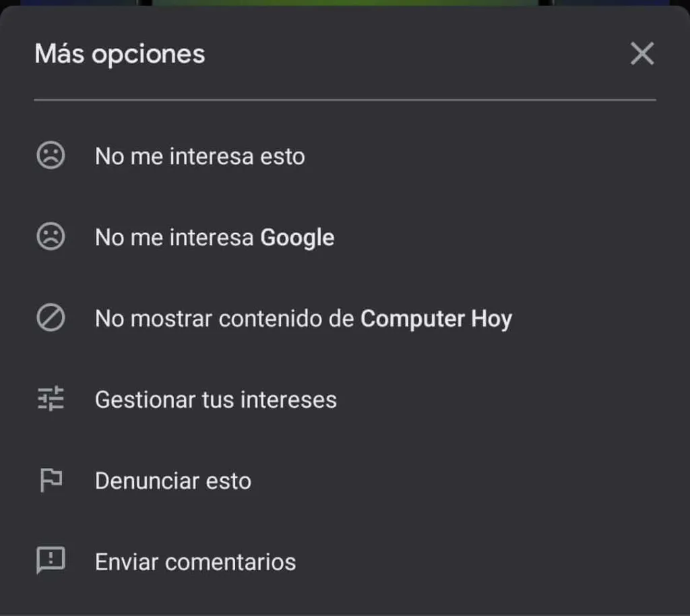Click the 'Más opciones' dialog title
Viewport: 690px width, 616px height.
[x=120, y=54]
